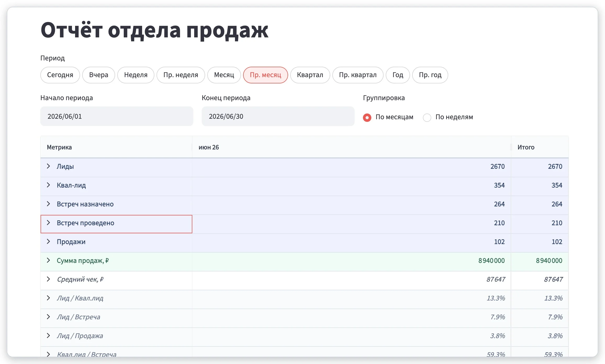Click the июн 26 value 13.3%

tap(496, 298)
